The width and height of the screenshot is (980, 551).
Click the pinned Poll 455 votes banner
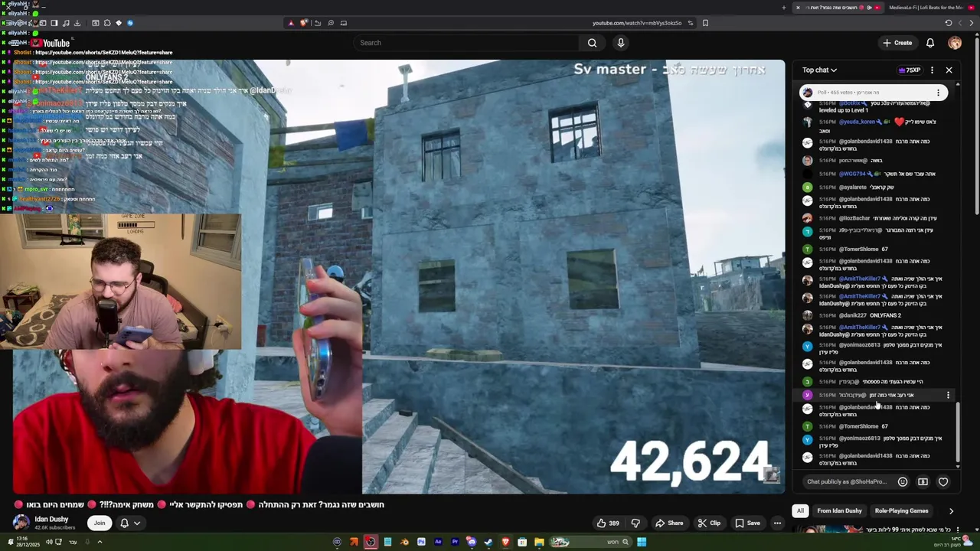pyautogui.click(x=873, y=93)
